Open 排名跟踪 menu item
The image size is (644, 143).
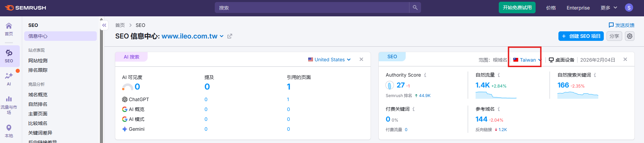click(38, 70)
